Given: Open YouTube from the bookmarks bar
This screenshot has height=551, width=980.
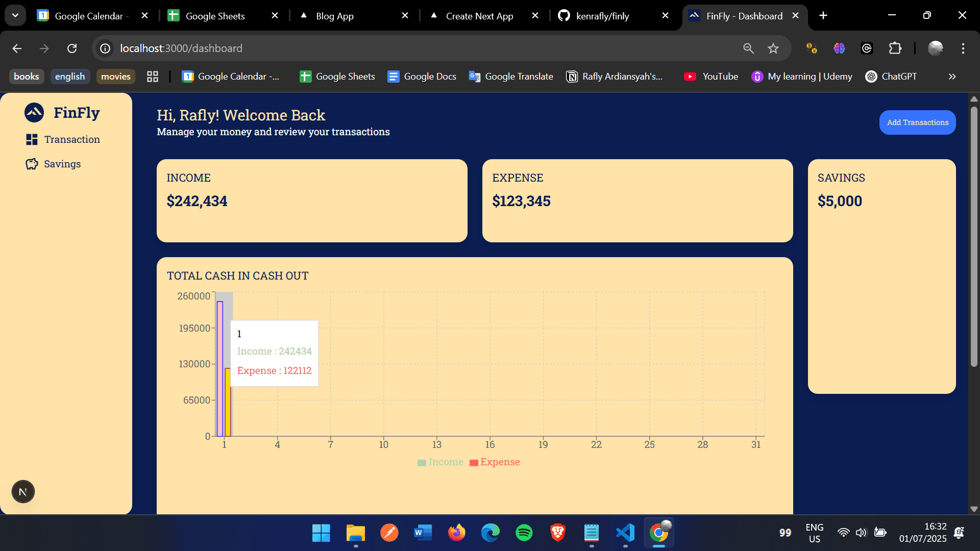Looking at the screenshot, I should click(x=711, y=76).
